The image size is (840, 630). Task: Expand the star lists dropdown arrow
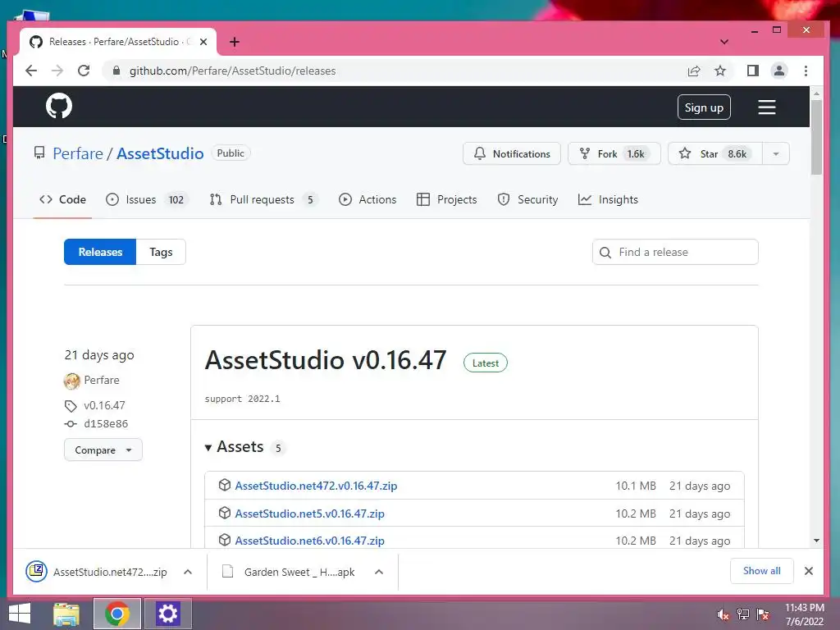[776, 153]
